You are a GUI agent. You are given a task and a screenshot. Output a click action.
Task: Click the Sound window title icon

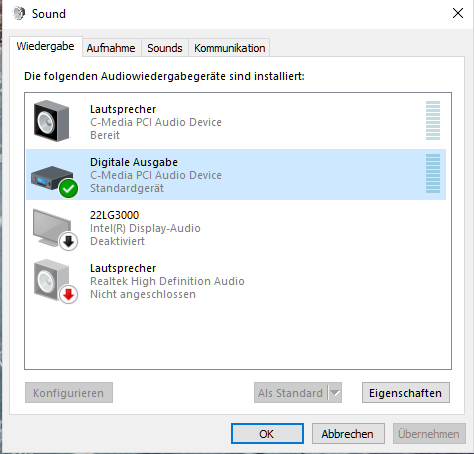(x=19, y=14)
